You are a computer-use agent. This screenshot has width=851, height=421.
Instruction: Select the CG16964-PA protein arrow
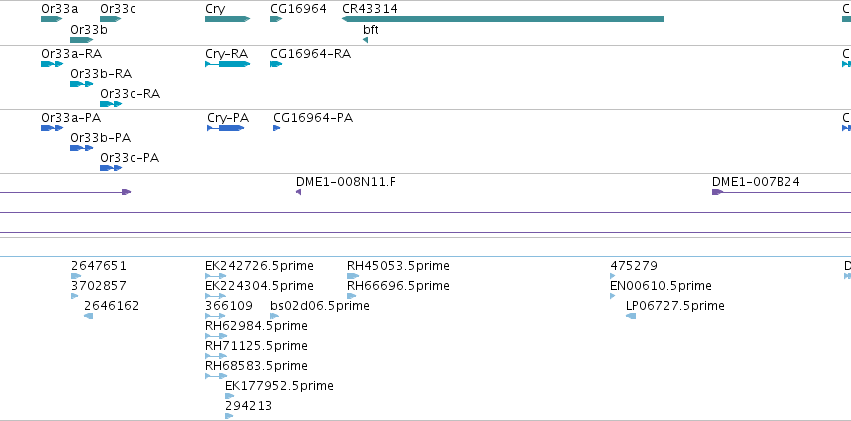277,128
